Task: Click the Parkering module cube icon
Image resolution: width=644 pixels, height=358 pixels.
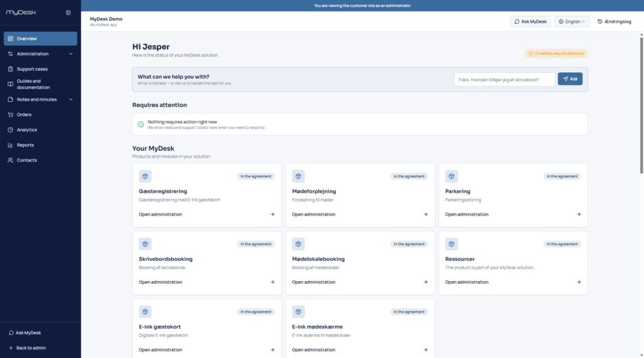Action: (452, 176)
